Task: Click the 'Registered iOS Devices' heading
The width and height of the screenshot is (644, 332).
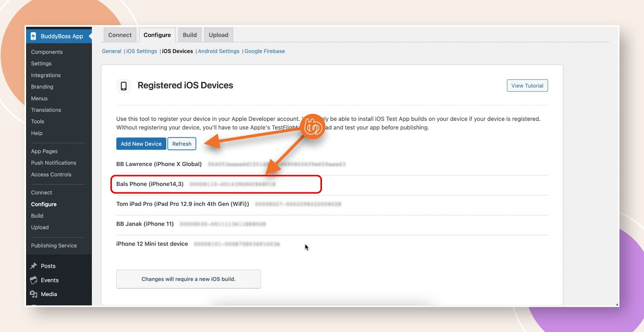Action: pos(186,85)
